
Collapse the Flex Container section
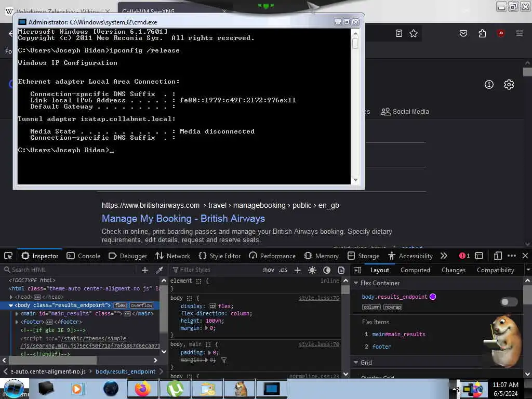click(356, 283)
